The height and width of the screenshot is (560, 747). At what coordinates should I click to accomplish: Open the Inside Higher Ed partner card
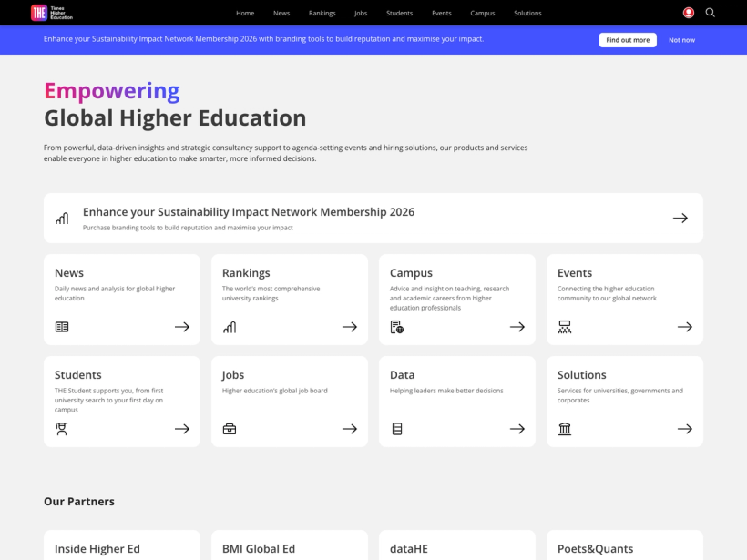(x=122, y=545)
